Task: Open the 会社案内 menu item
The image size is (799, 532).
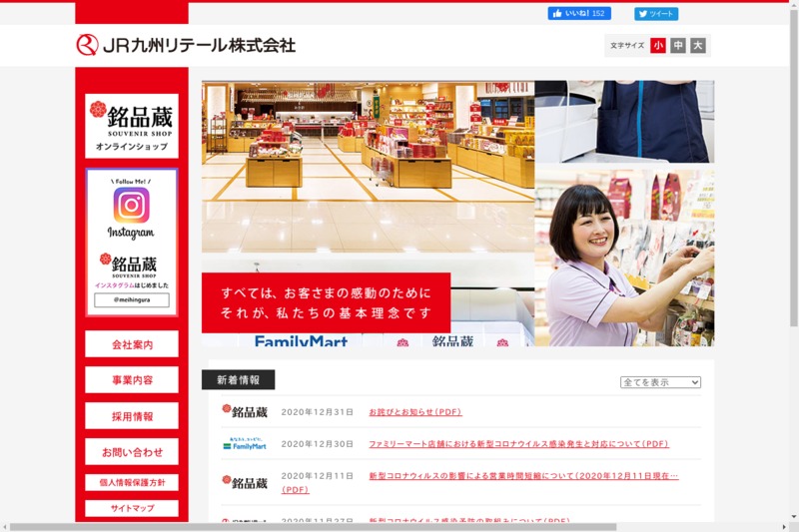Action: point(132,344)
